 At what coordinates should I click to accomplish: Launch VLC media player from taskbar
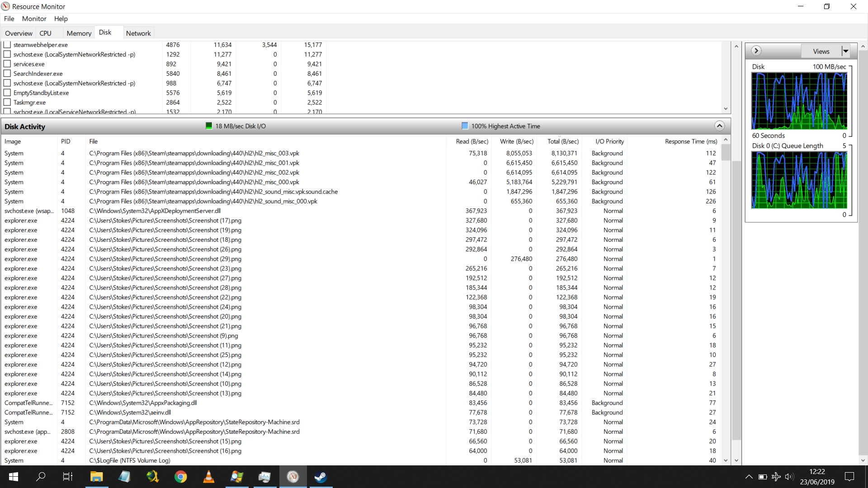(208, 477)
